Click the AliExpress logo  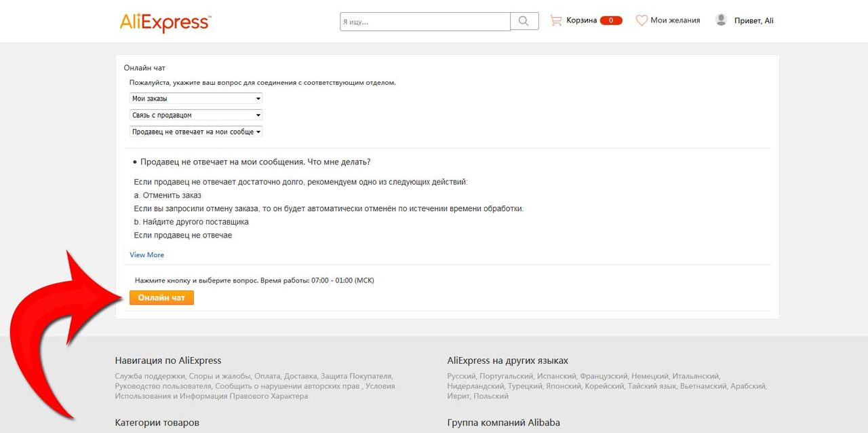click(x=165, y=22)
